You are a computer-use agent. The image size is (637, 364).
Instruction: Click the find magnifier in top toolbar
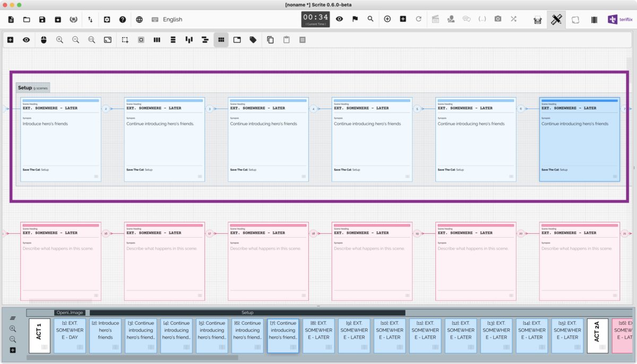(371, 19)
